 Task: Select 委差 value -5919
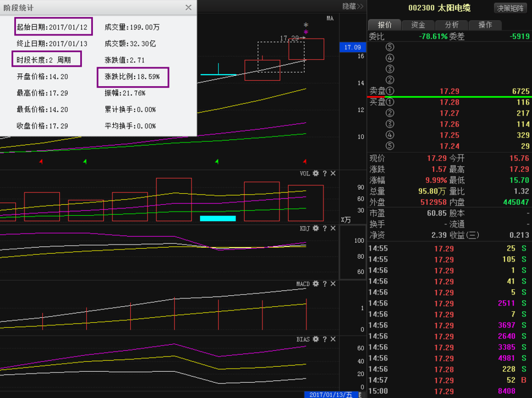coord(519,36)
